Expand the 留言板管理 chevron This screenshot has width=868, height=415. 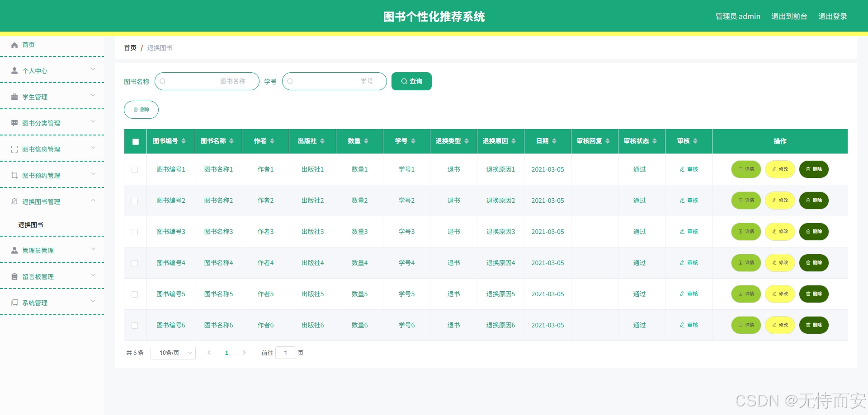click(93, 275)
